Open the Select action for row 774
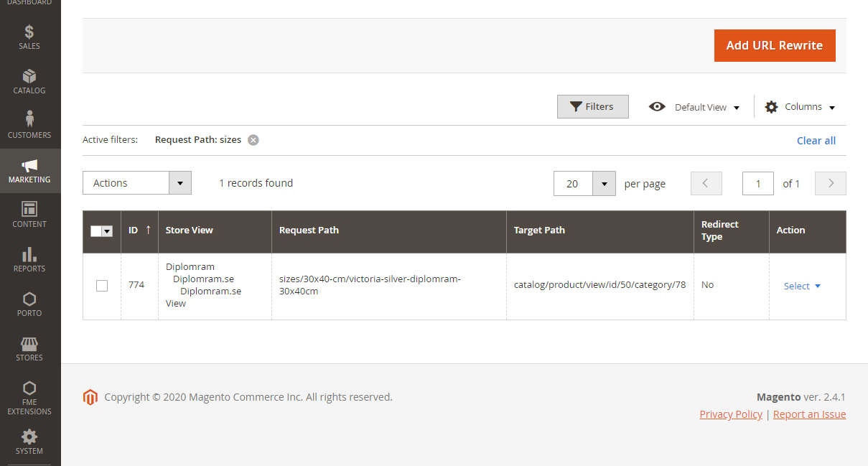Image resolution: width=868 pixels, height=466 pixels. coord(802,286)
